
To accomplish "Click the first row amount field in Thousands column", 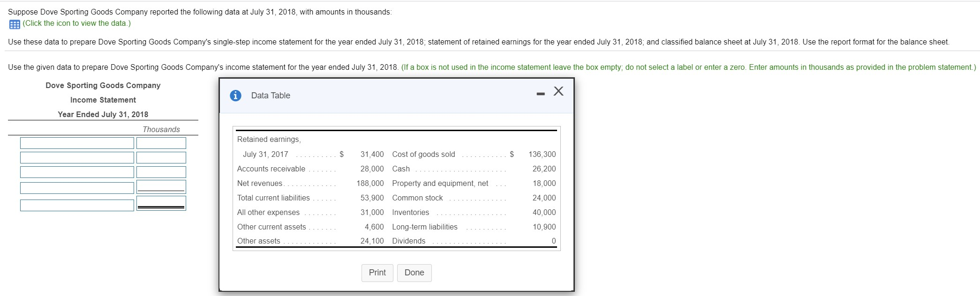I will [x=161, y=143].
